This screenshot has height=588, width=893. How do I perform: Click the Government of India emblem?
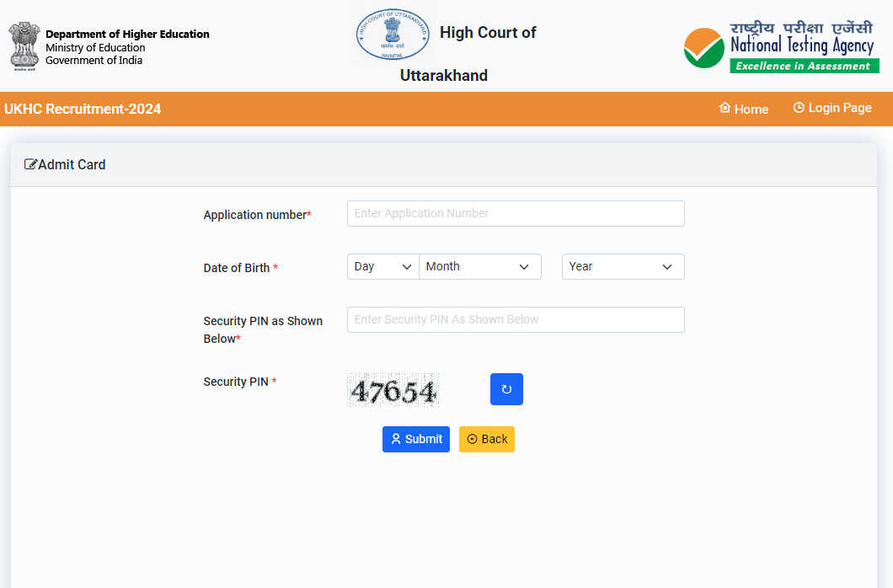pos(24,46)
